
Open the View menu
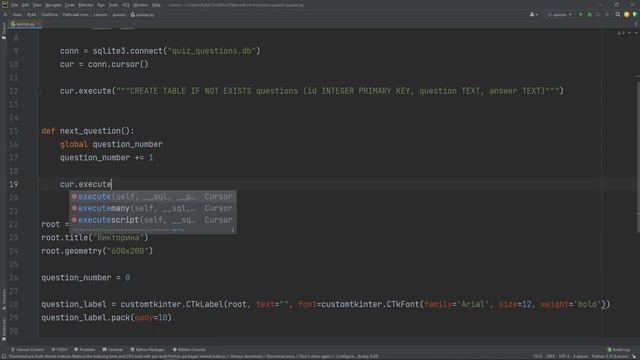(x=37, y=5)
